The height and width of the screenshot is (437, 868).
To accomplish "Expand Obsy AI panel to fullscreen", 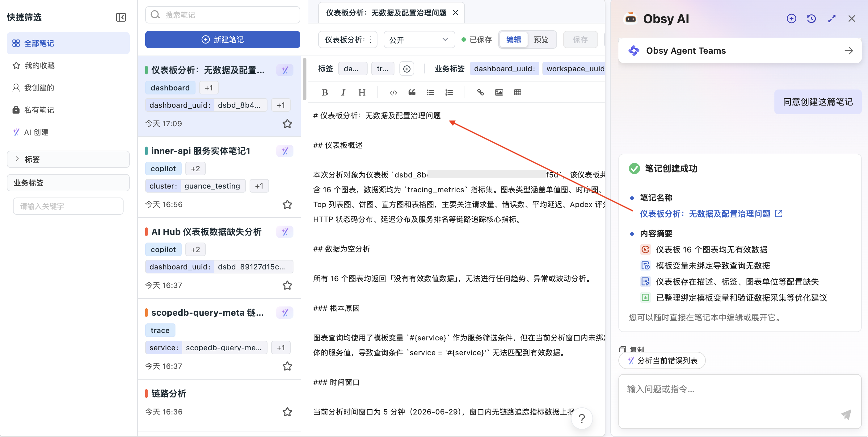I will click(x=832, y=19).
